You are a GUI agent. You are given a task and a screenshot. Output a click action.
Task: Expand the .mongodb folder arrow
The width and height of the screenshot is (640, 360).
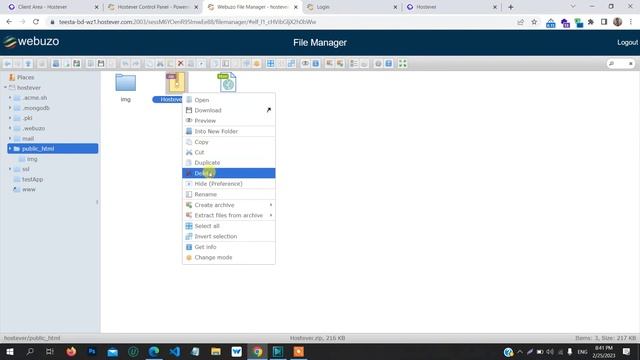point(10,108)
